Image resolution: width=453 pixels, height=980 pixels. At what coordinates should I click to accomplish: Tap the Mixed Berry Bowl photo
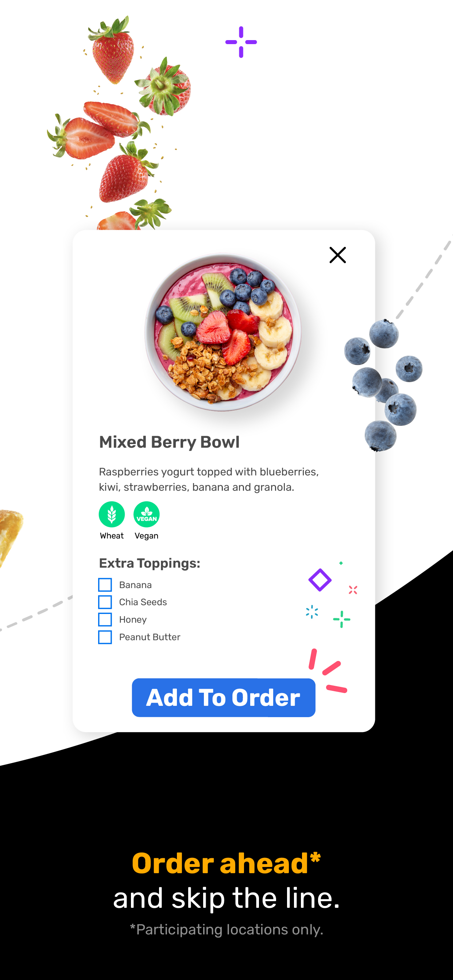(223, 332)
